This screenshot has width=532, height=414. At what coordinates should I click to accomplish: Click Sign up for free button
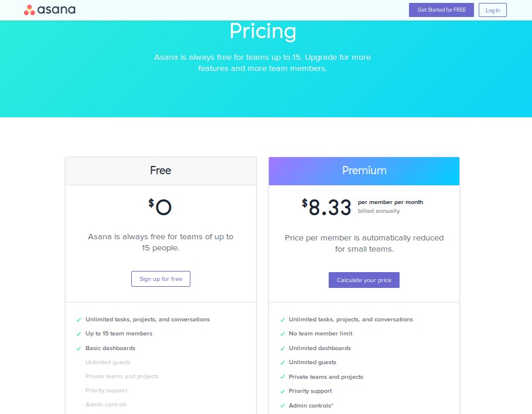(x=161, y=279)
